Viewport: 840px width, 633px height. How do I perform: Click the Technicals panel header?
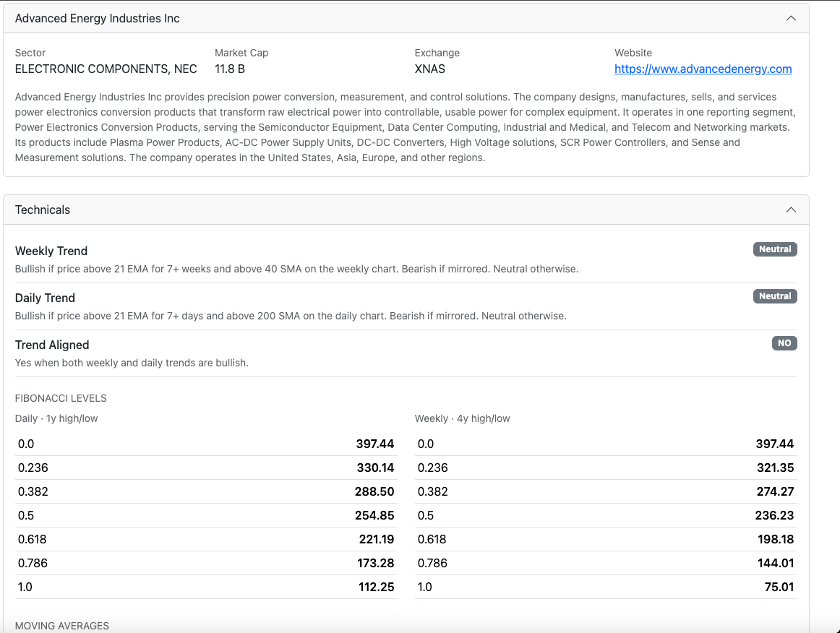[406, 210]
